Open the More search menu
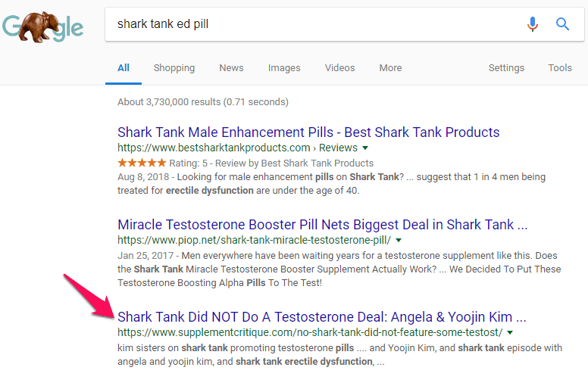This screenshot has width=588, height=386. [390, 68]
